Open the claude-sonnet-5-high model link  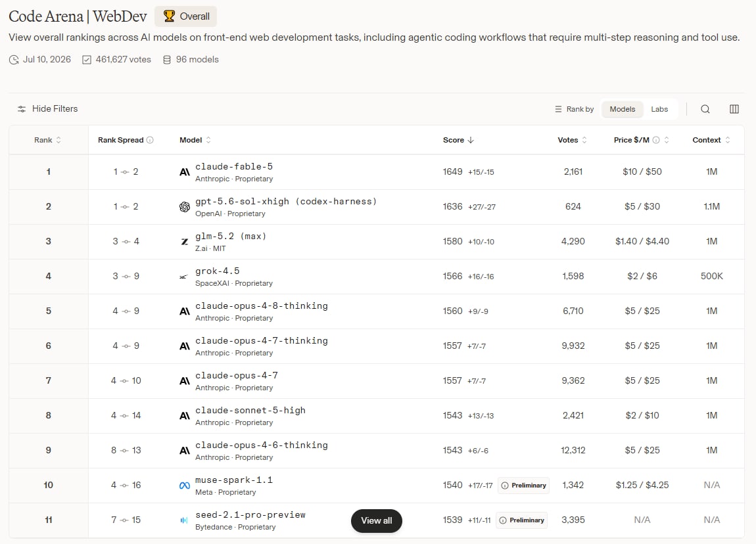tap(250, 411)
